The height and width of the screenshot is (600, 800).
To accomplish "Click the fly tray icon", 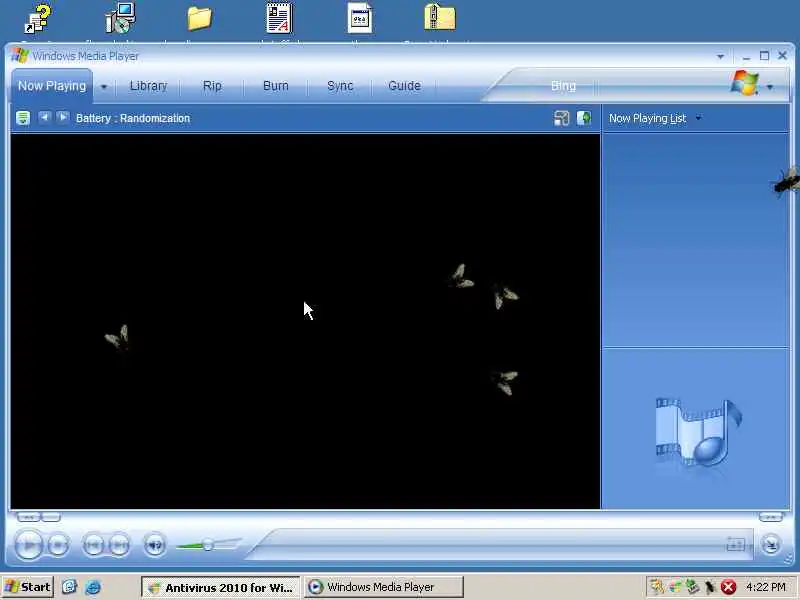I will pos(710,587).
